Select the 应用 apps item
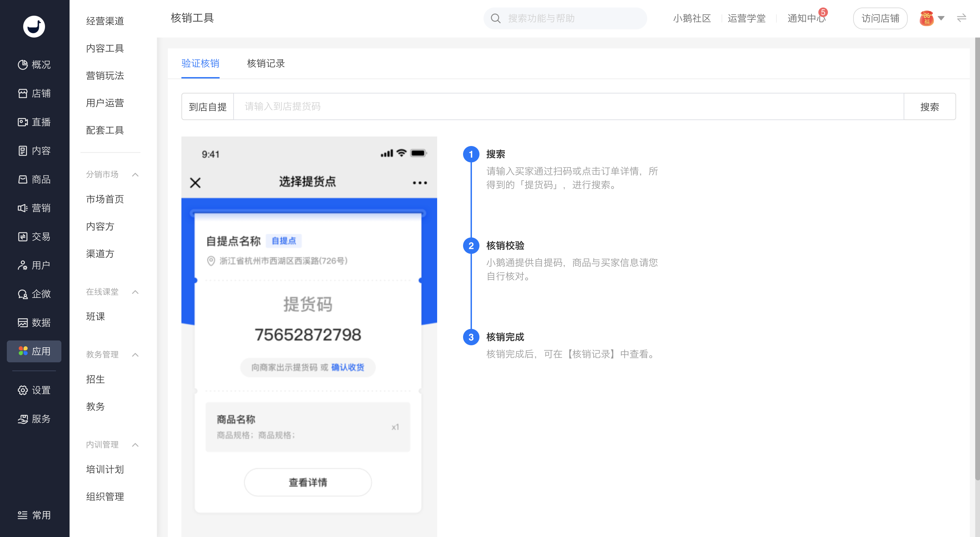This screenshot has height=537, width=980. (34, 351)
